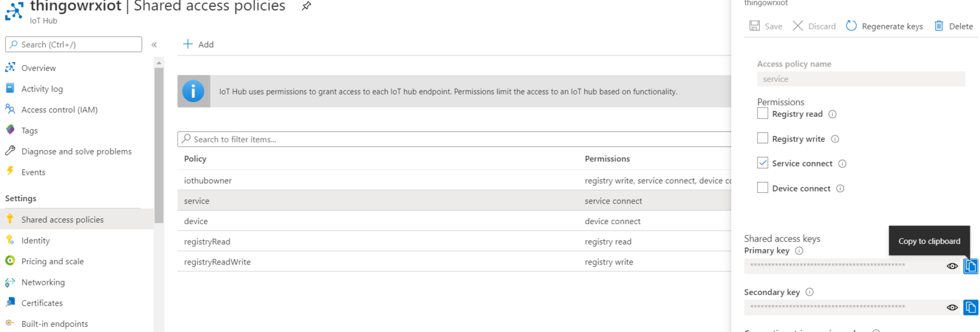
Task: Collapse the left navigation menu
Action: point(154,45)
